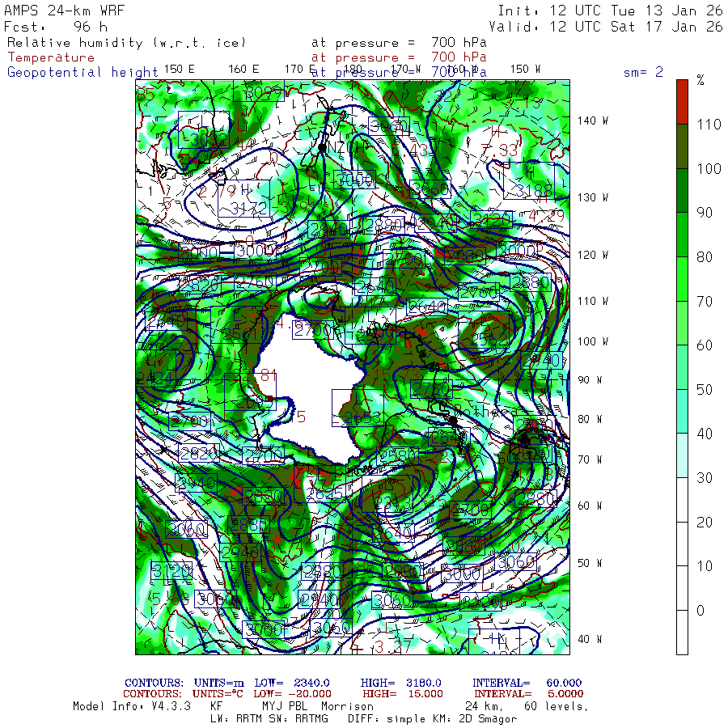
Task: Click the '90 W' longitude label
Action: 590,380
